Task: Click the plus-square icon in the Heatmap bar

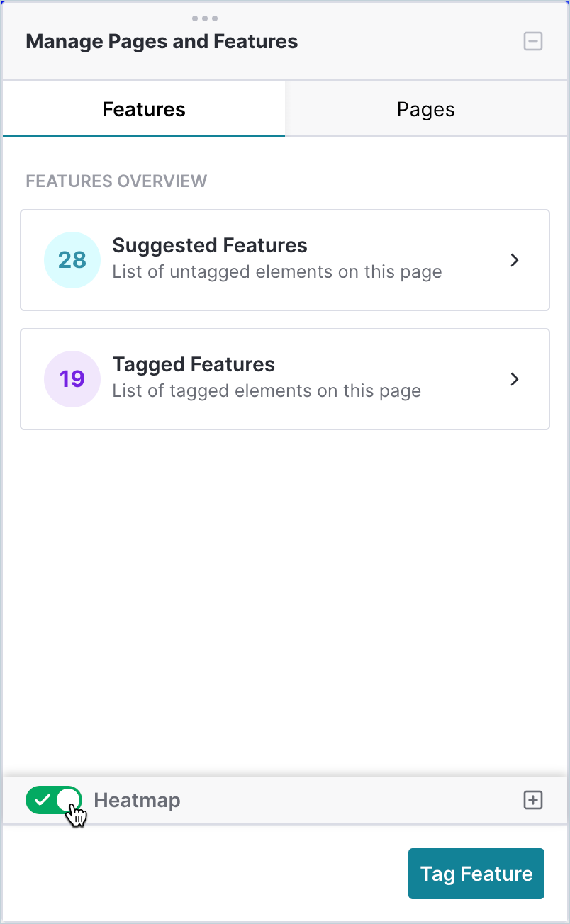Action: tap(532, 800)
